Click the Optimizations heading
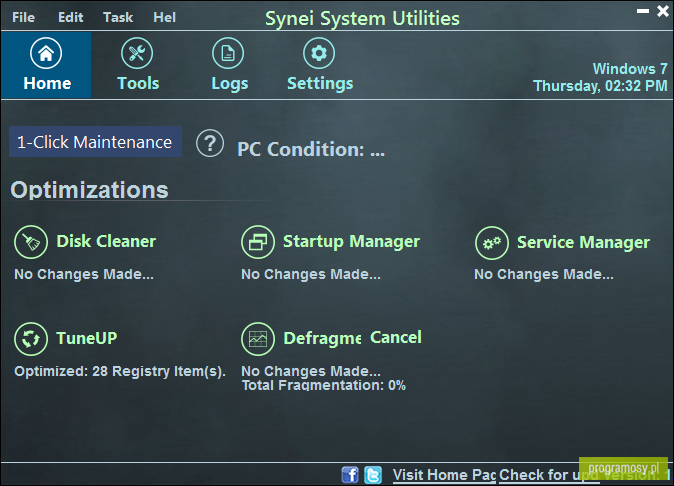Image resolution: width=674 pixels, height=486 pixels. [89, 190]
